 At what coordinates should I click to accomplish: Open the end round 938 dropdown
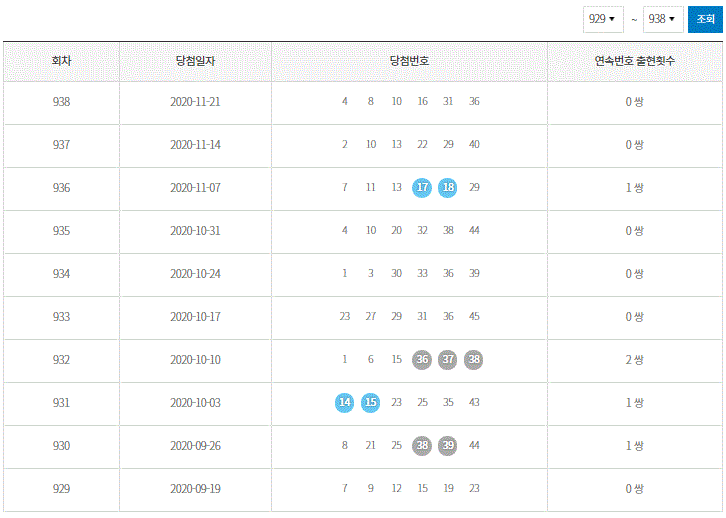pyautogui.click(x=663, y=19)
